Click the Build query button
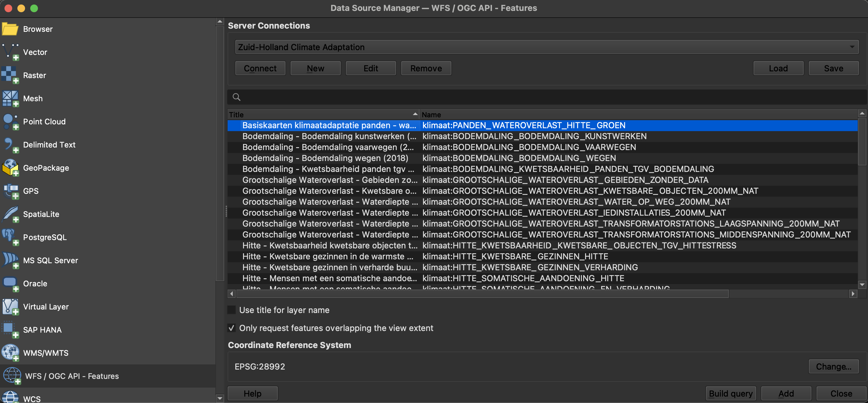The height and width of the screenshot is (403, 868). (730, 394)
